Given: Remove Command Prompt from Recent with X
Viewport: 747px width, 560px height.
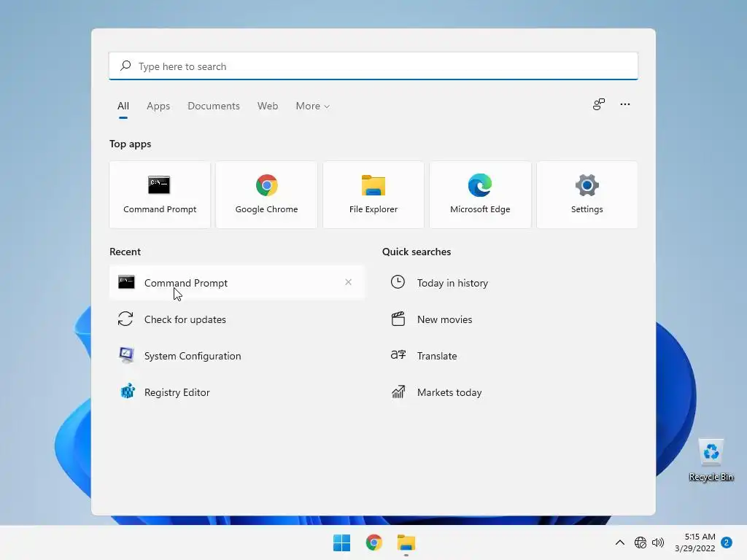Looking at the screenshot, I should pos(348,282).
